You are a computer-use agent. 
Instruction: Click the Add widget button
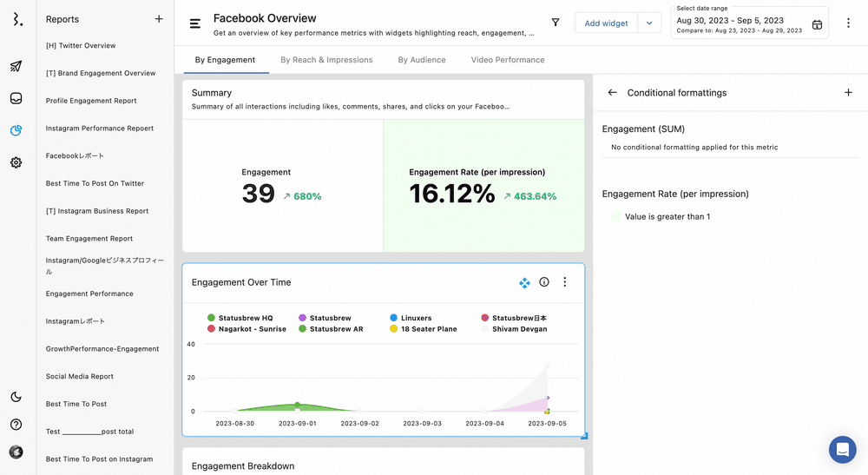[606, 23]
